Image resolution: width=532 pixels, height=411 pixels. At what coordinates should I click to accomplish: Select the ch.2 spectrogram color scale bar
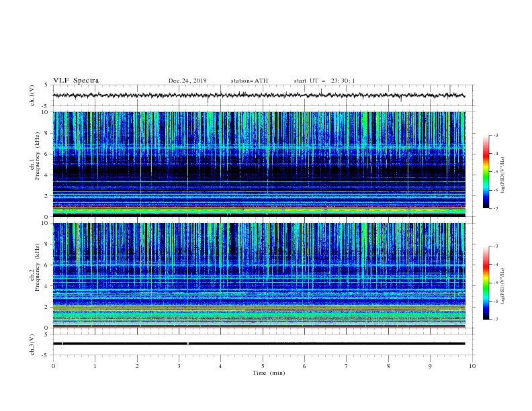(x=486, y=283)
